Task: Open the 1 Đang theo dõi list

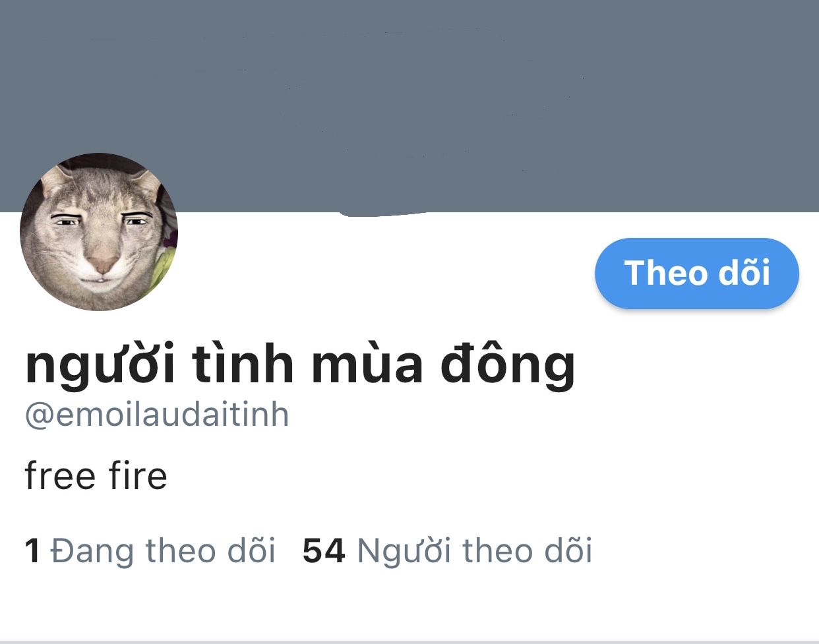Action: [x=150, y=550]
